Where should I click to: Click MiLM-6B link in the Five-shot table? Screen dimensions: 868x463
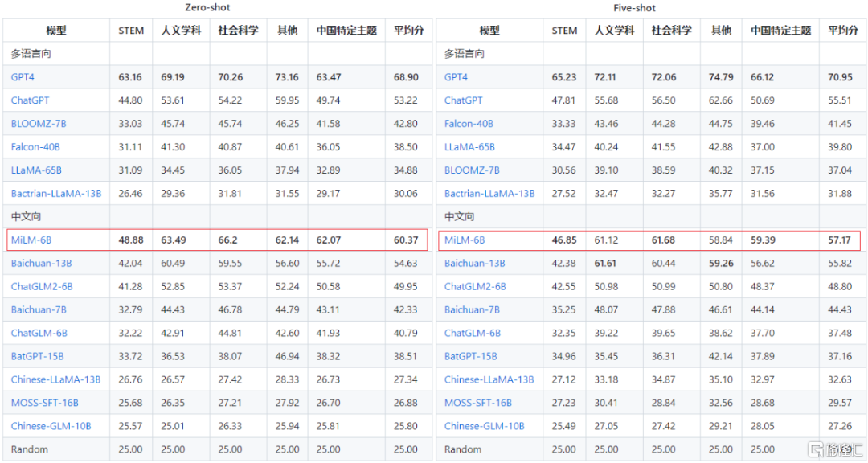coord(465,240)
